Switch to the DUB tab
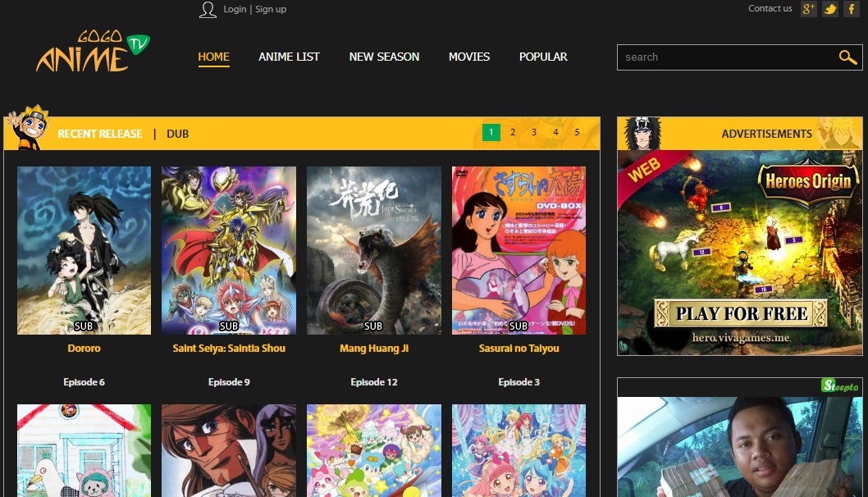This screenshot has height=497, width=868. (178, 134)
